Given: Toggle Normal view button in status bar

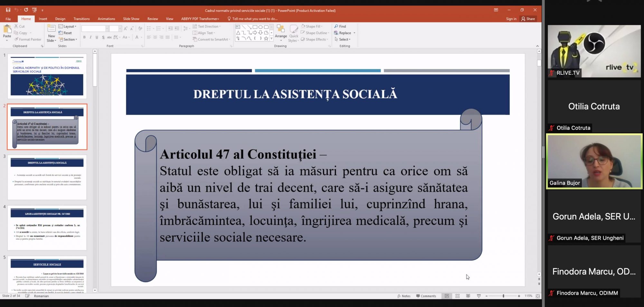Looking at the screenshot, I should pos(447,296).
